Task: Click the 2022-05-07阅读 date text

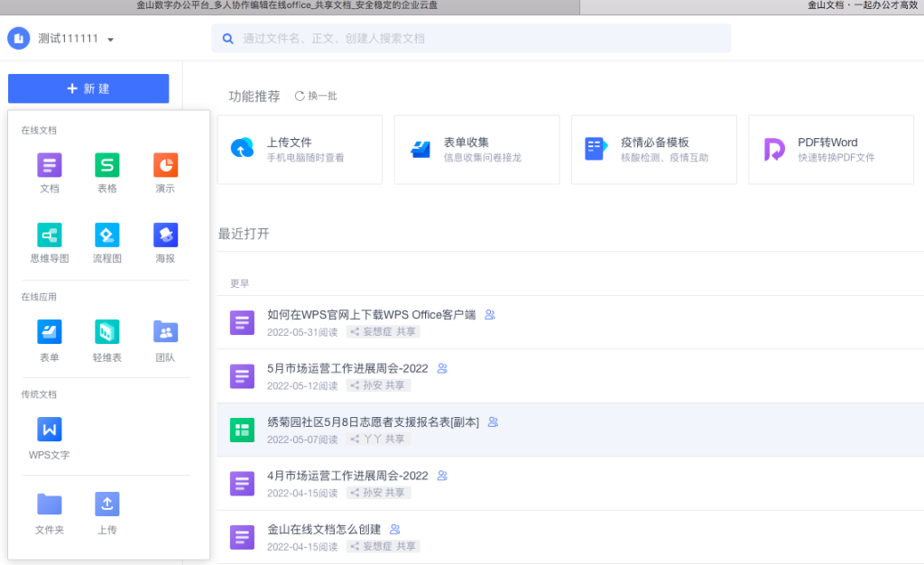Action: coord(302,440)
